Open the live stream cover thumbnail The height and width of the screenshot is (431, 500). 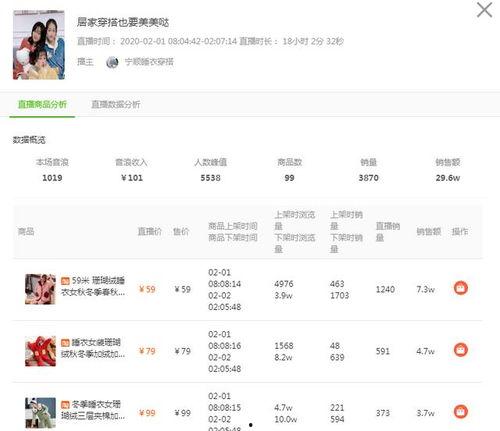[39, 45]
